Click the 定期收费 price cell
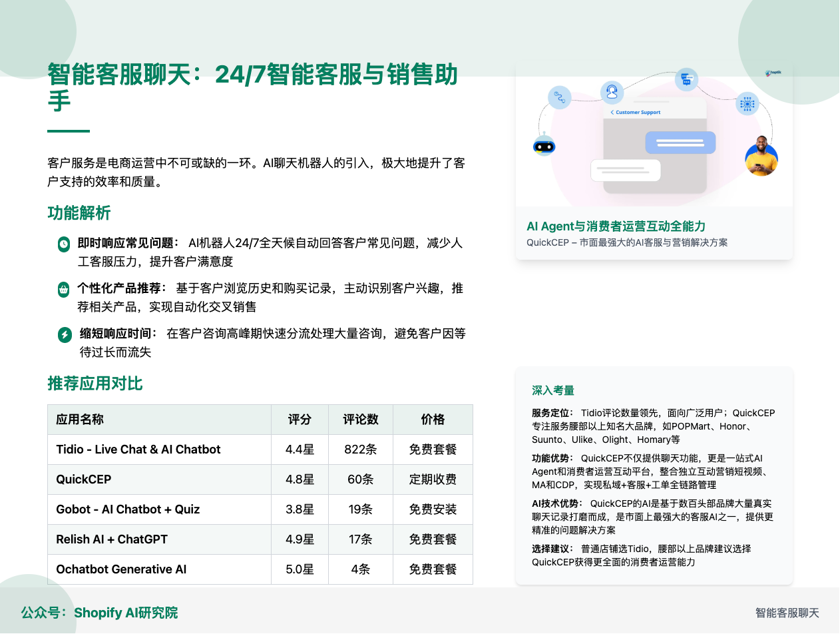Viewport: 840px width, 634px height. click(433, 479)
